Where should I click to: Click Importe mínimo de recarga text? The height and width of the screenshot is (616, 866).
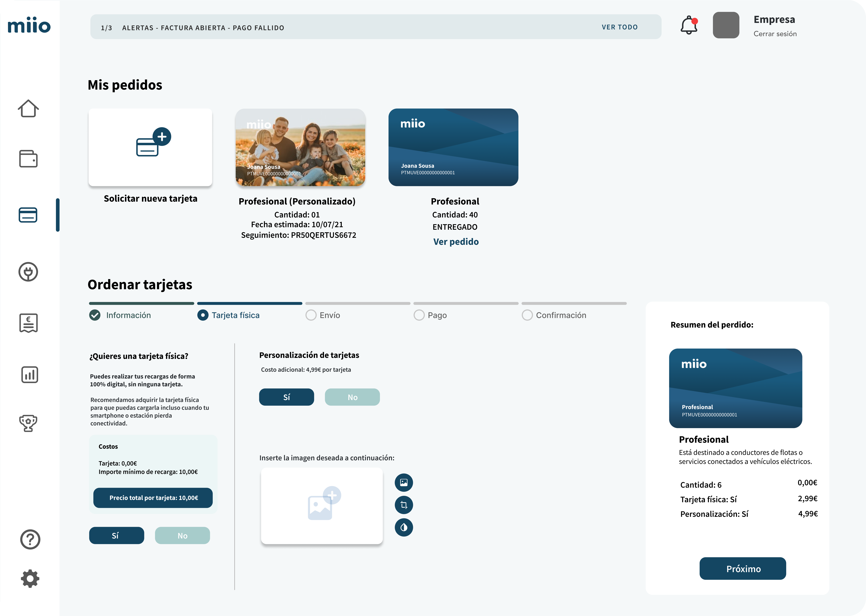click(x=148, y=472)
